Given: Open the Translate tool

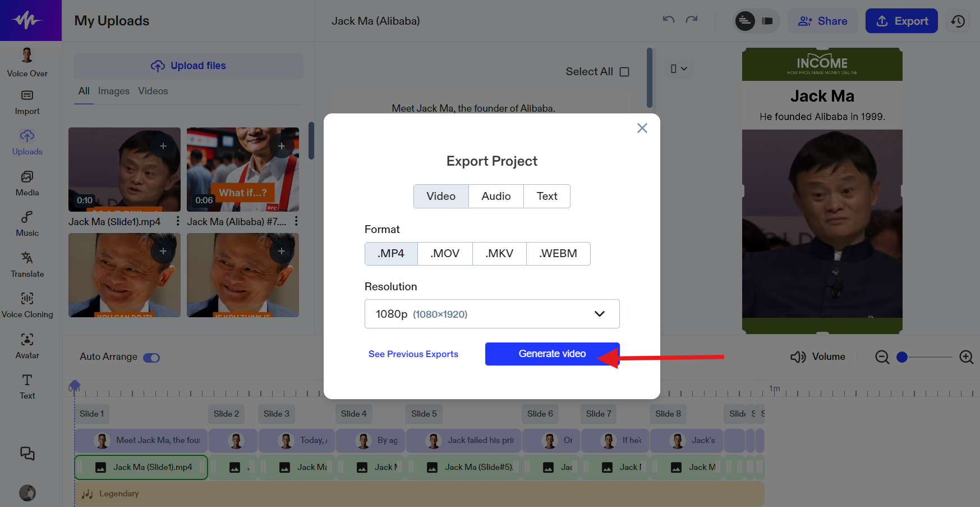Looking at the screenshot, I should click(x=27, y=265).
